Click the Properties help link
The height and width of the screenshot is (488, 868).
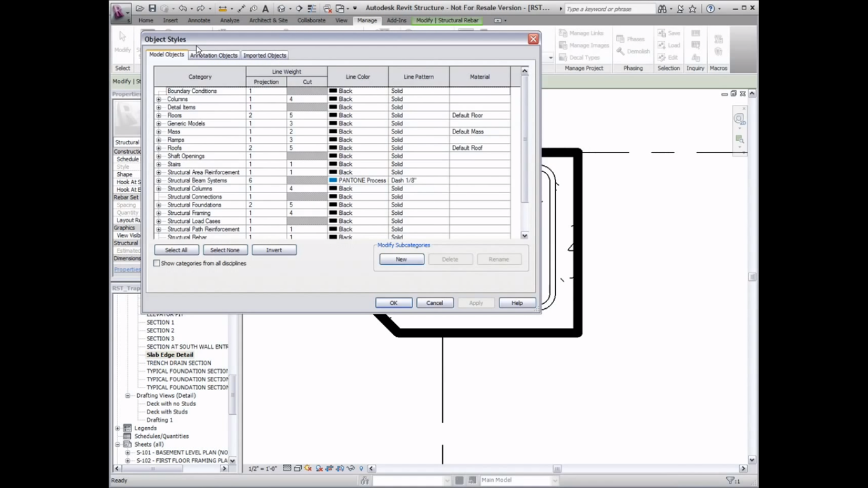(127, 269)
